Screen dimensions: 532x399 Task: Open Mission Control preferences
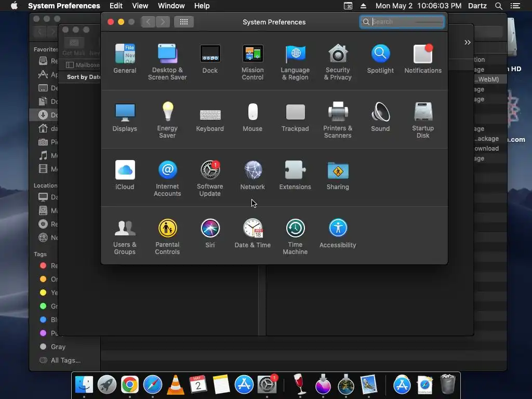coord(252,62)
